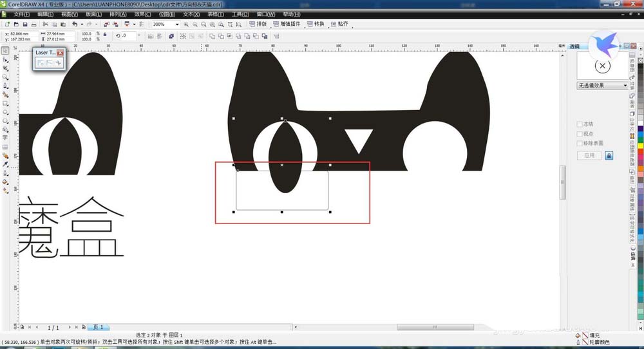Close the Laser T... floating toolbar
The image size is (644, 349).
[x=61, y=53]
